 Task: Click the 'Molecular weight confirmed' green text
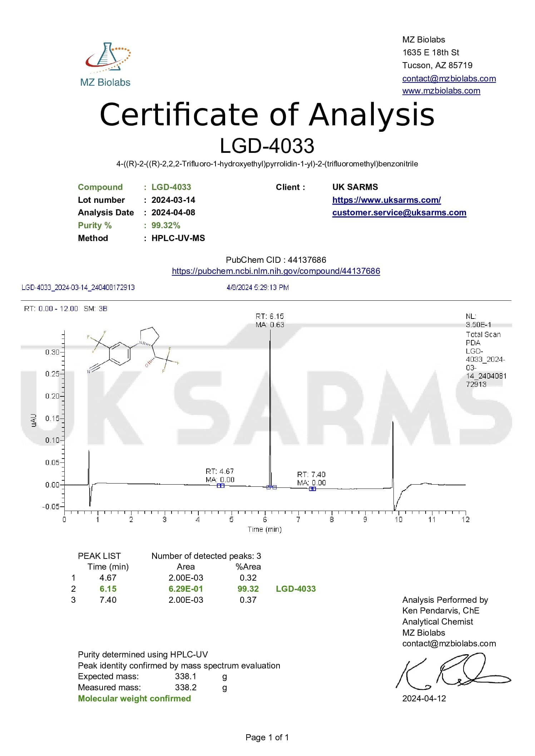tap(134, 699)
